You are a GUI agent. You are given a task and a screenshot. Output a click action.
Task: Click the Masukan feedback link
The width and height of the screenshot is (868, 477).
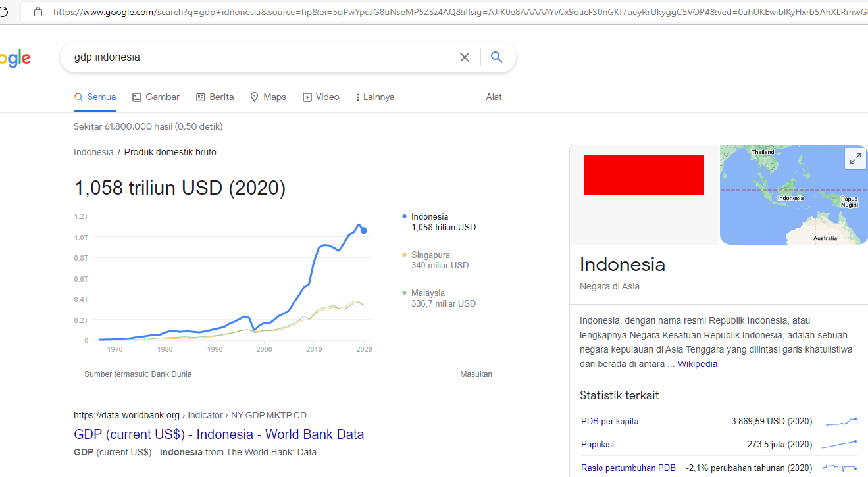pos(476,374)
